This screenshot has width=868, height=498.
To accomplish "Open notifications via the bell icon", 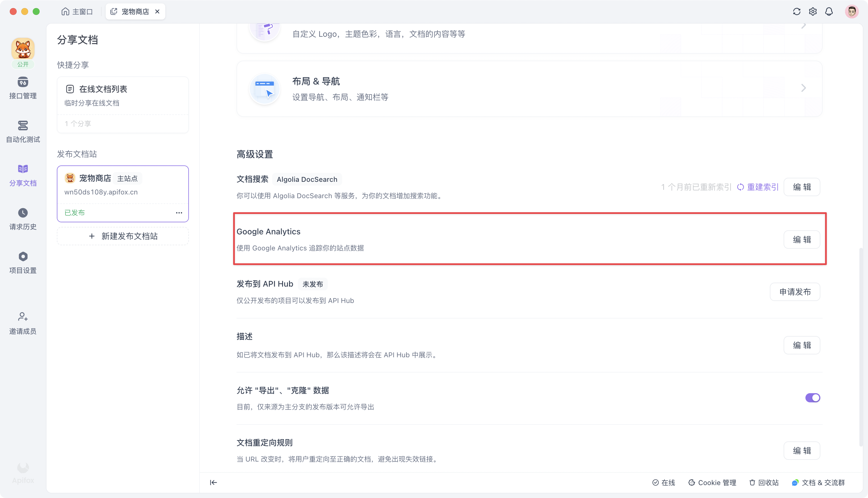I will point(829,11).
